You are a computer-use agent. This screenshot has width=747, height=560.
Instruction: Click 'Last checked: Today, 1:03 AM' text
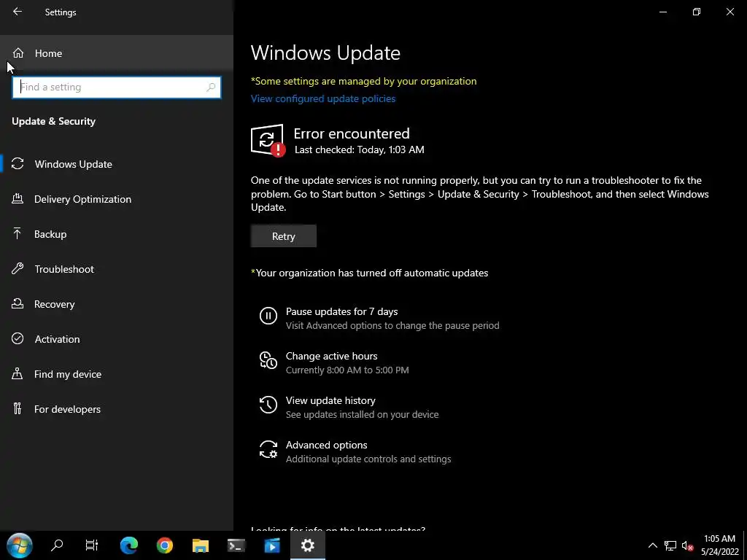(359, 149)
